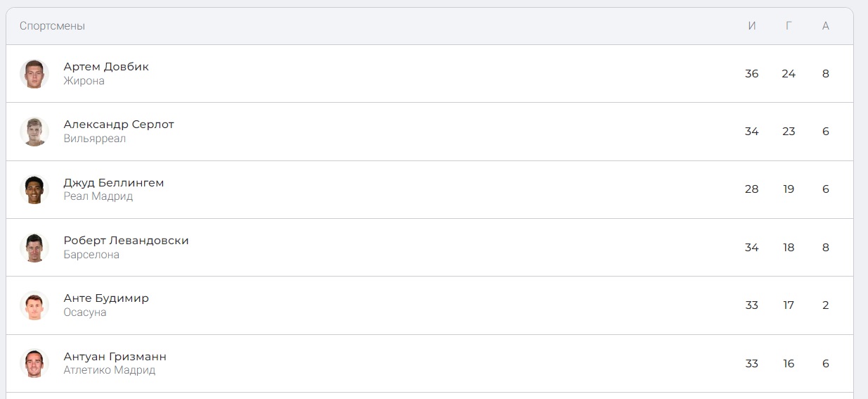The image size is (868, 399).
Task: Sort by the А assists column header
Action: pos(826,26)
